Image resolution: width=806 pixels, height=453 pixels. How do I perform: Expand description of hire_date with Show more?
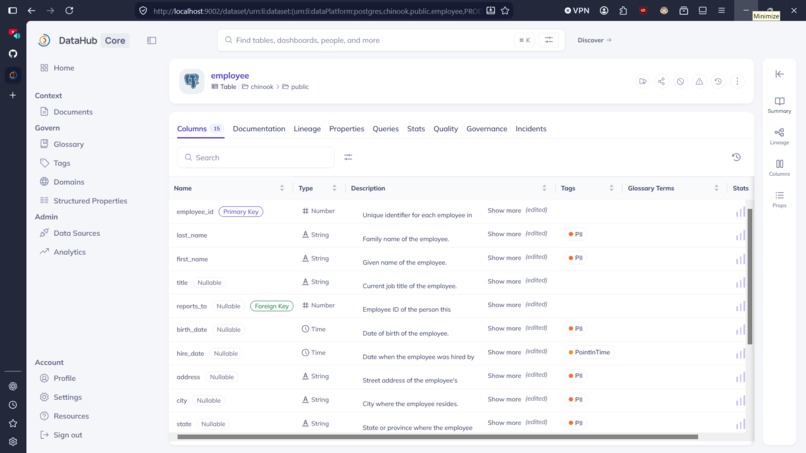click(504, 352)
